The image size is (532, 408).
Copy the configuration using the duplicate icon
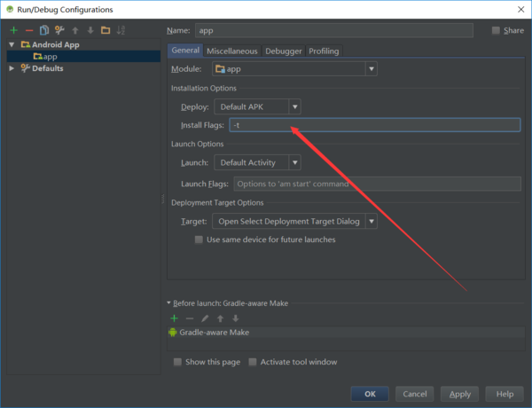click(x=44, y=30)
